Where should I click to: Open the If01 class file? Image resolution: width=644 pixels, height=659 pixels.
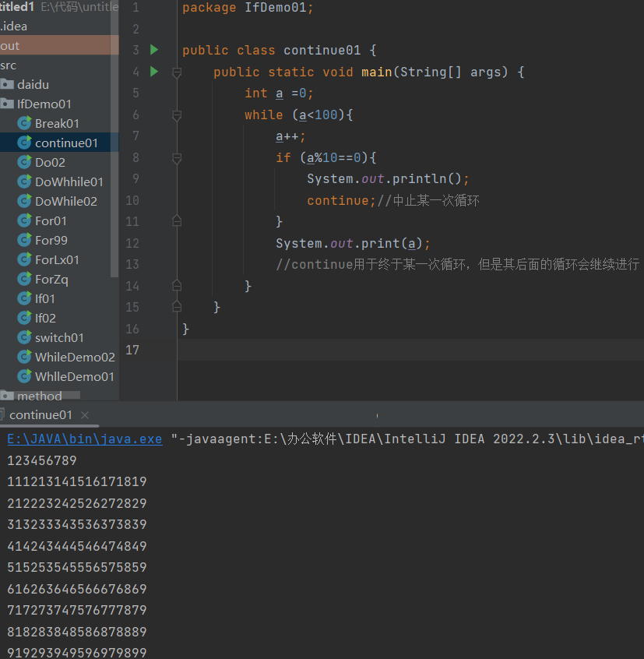point(44,298)
